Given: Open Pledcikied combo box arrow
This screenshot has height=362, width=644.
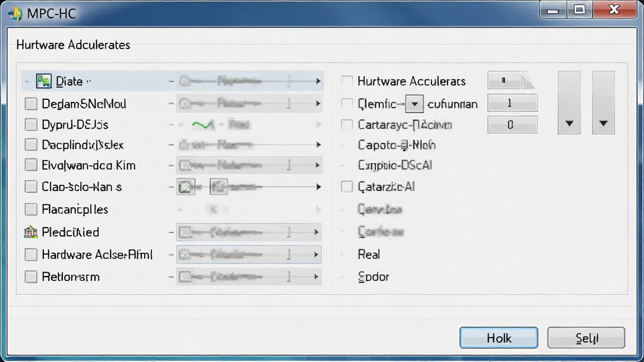Looking at the screenshot, I should click(316, 233).
